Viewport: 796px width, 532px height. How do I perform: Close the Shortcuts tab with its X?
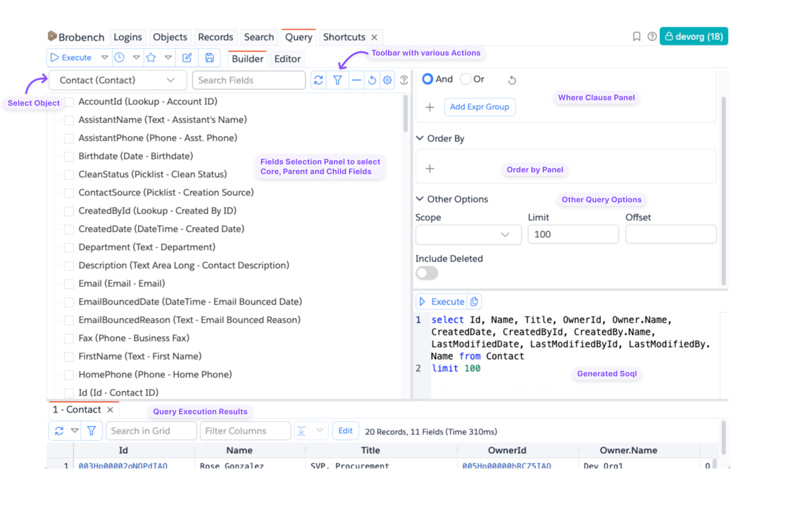point(374,38)
